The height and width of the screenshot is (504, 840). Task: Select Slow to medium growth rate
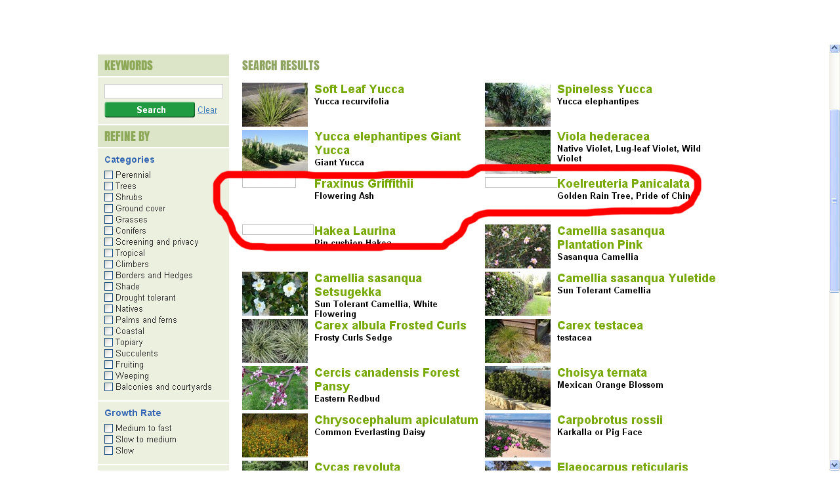(108, 439)
